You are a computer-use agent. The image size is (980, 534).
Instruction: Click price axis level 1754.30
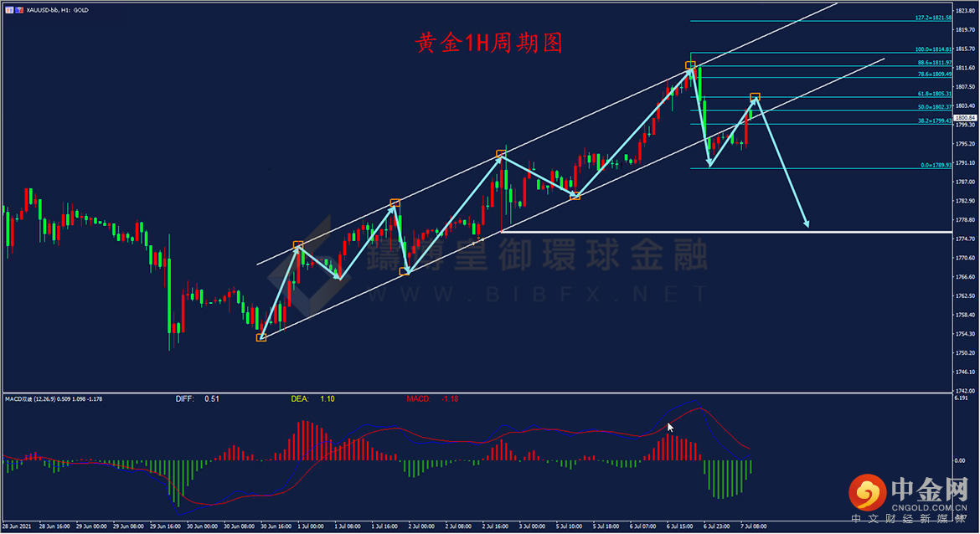click(965, 333)
